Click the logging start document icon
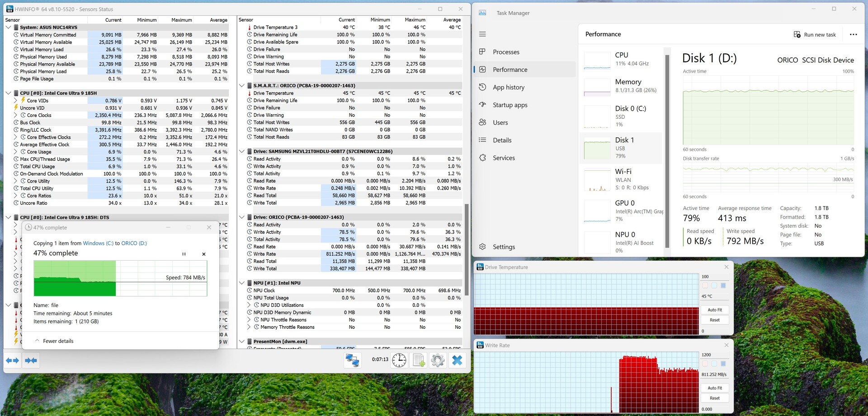 (419, 360)
